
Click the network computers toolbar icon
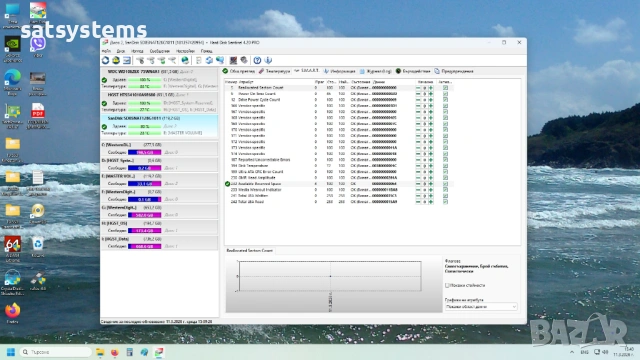[220, 60]
